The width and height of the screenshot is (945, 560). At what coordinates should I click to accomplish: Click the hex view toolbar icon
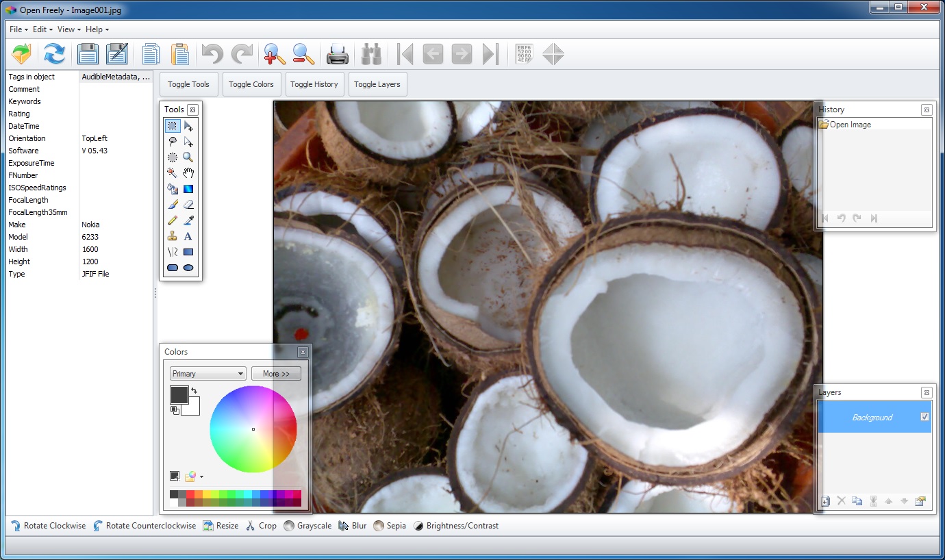(x=525, y=53)
